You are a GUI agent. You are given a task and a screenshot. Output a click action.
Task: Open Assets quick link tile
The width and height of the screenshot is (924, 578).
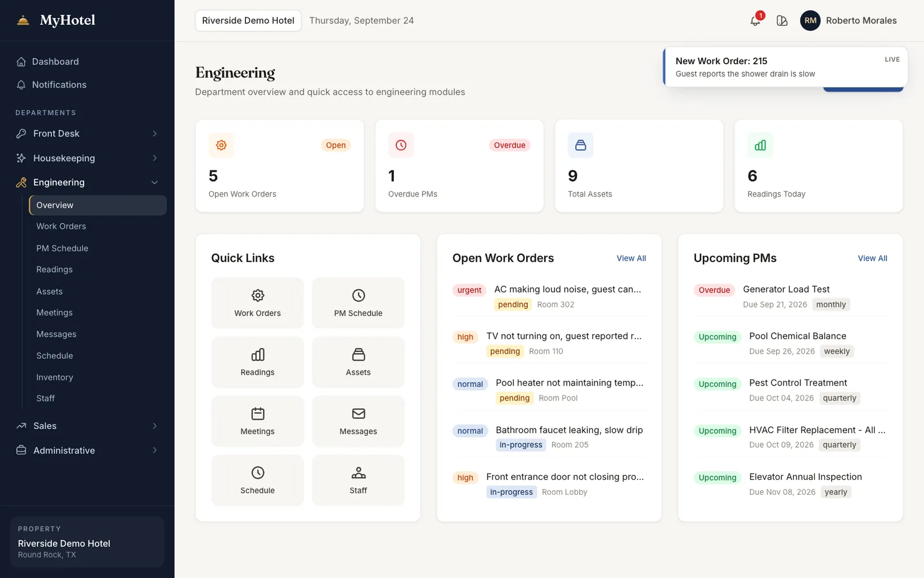coord(358,362)
